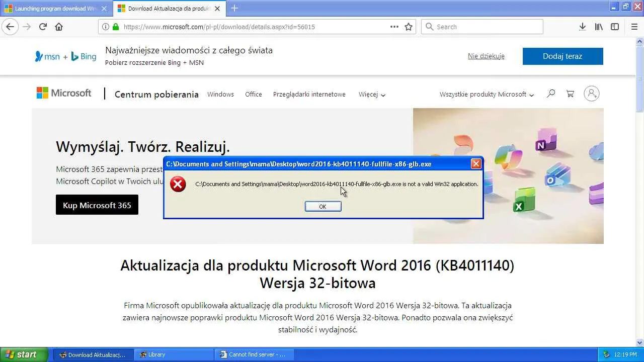Click the red error icon in dialog
The image size is (644, 362).
click(x=178, y=184)
